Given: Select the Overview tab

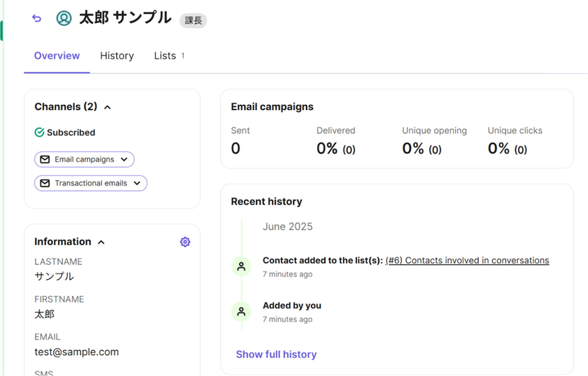Looking at the screenshot, I should pyautogui.click(x=57, y=56).
